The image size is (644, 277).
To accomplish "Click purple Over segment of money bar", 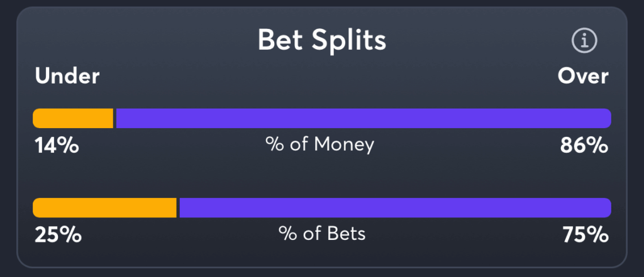I will (x=364, y=118).
